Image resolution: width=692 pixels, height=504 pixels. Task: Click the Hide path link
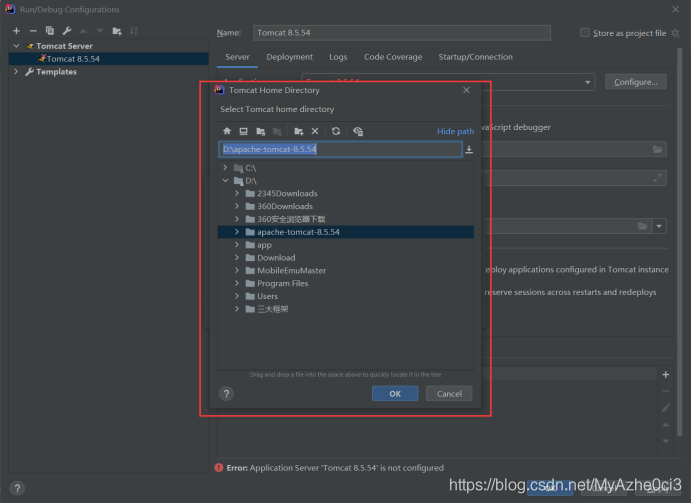point(455,131)
